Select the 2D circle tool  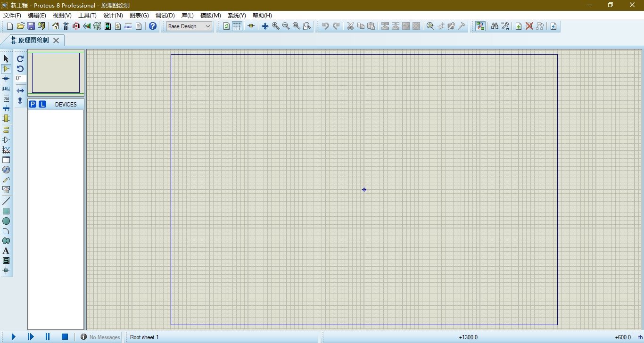(x=6, y=221)
